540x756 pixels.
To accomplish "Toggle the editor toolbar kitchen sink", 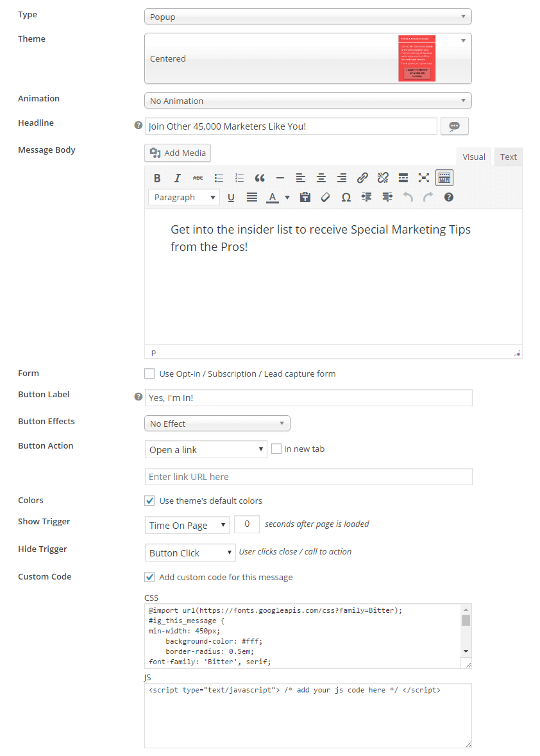I will point(444,178).
